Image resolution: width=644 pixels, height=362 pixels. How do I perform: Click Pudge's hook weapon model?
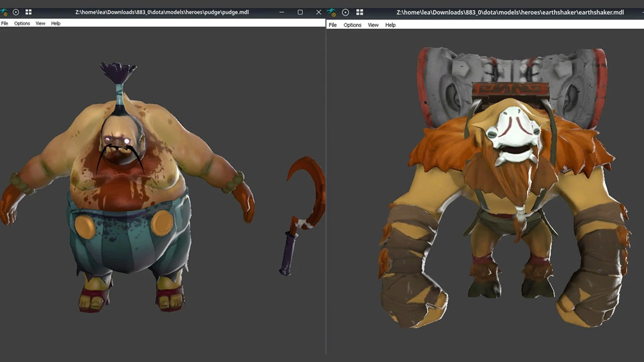pos(302,215)
